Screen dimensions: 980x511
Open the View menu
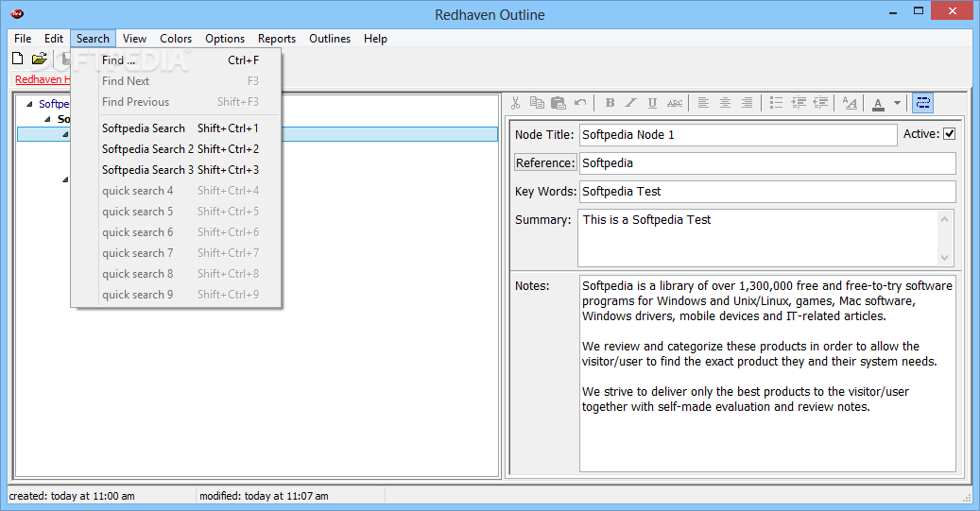(134, 38)
